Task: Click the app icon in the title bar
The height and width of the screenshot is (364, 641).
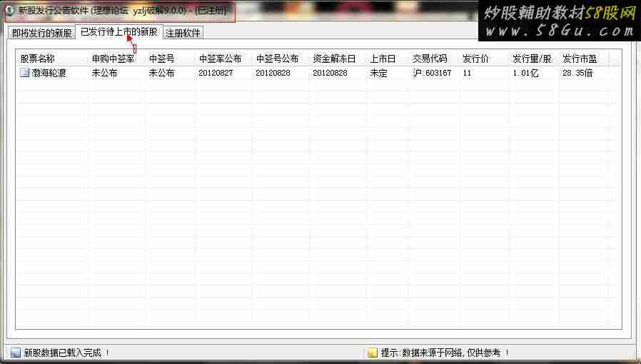Action: [x=10, y=10]
